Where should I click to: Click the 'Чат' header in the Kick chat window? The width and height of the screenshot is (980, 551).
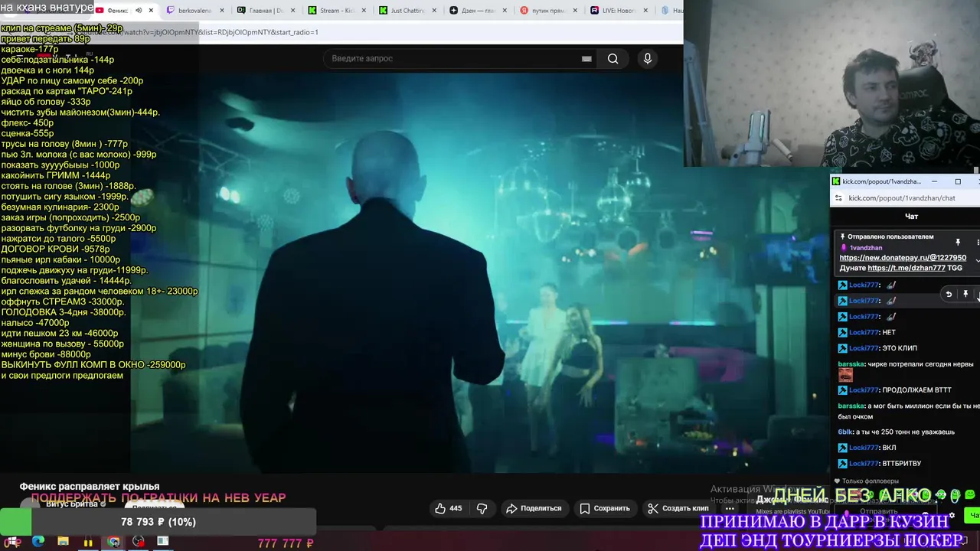911,217
